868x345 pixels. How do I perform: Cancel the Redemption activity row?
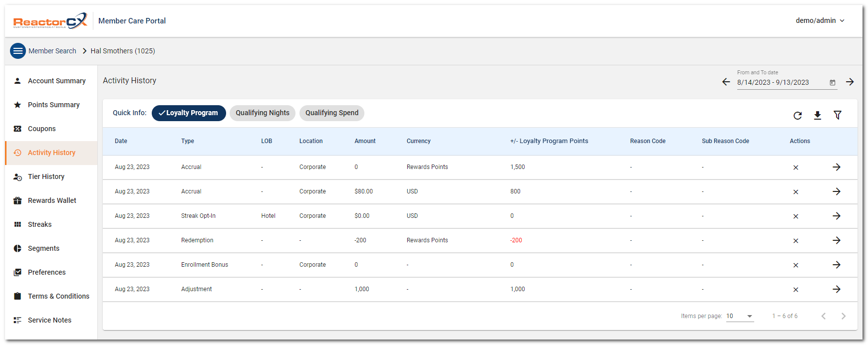coord(796,241)
